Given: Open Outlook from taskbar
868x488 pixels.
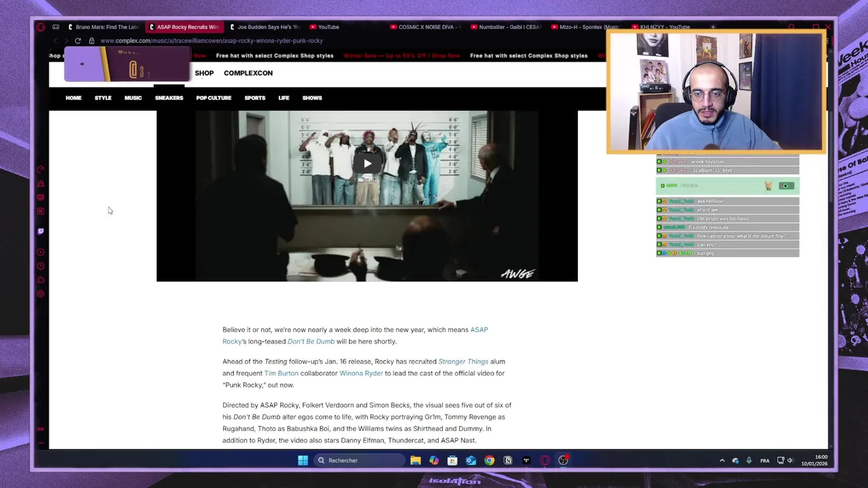Looking at the screenshot, I should click(x=471, y=461).
